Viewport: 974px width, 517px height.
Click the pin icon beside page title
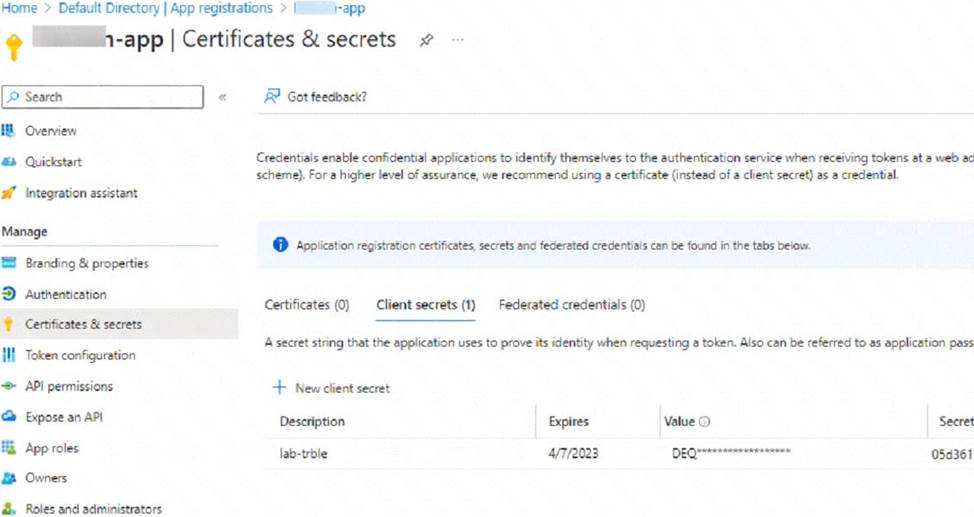426,40
